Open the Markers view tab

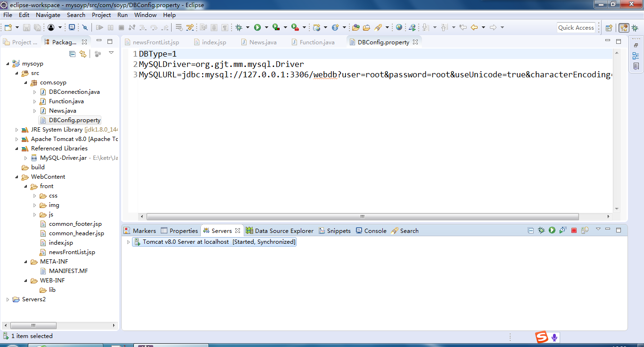pyautogui.click(x=140, y=231)
